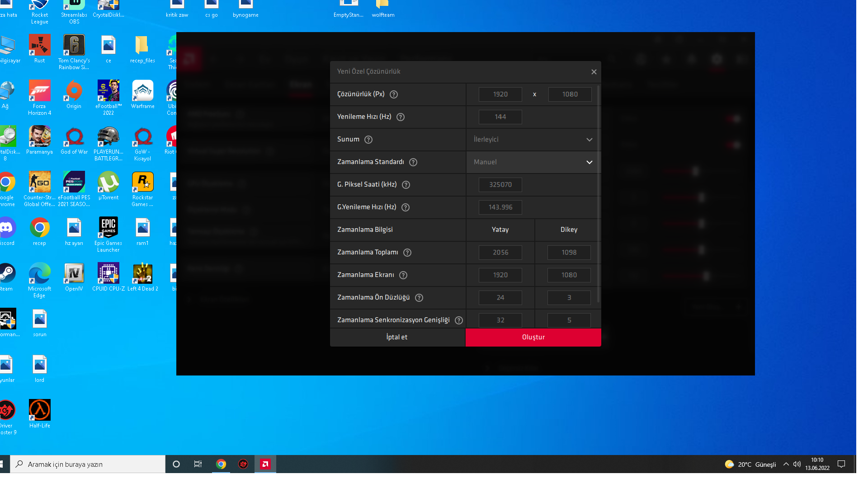Viewport: 868px width, 488px height.
Task: Select Half-Life desktop icon
Action: pyautogui.click(x=40, y=414)
